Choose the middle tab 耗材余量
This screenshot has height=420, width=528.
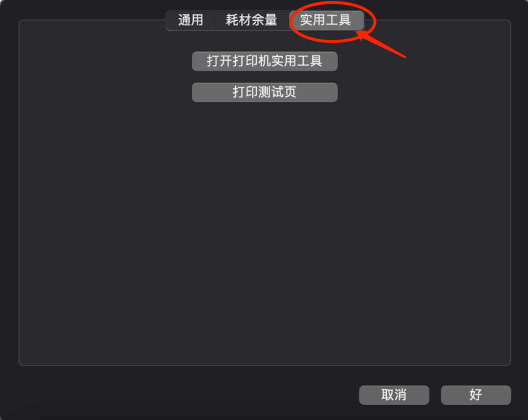(252, 20)
